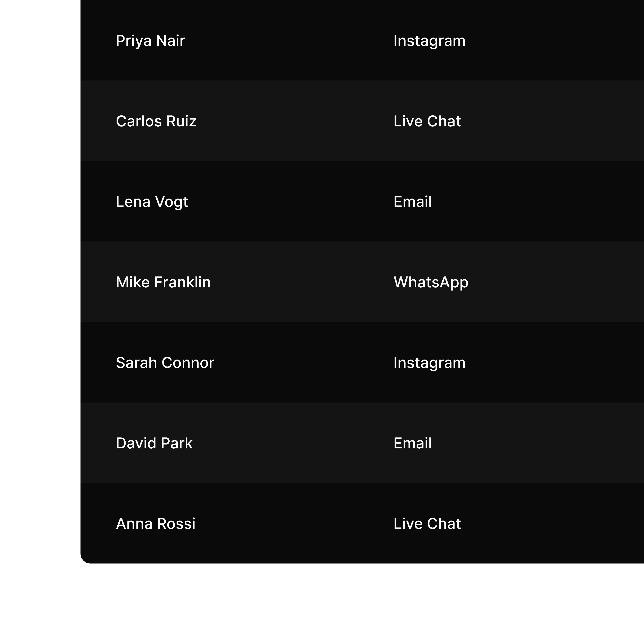The width and height of the screenshot is (644, 644).
Task: Click Instagram channel in Sarah Connor row
Action: click(429, 363)
